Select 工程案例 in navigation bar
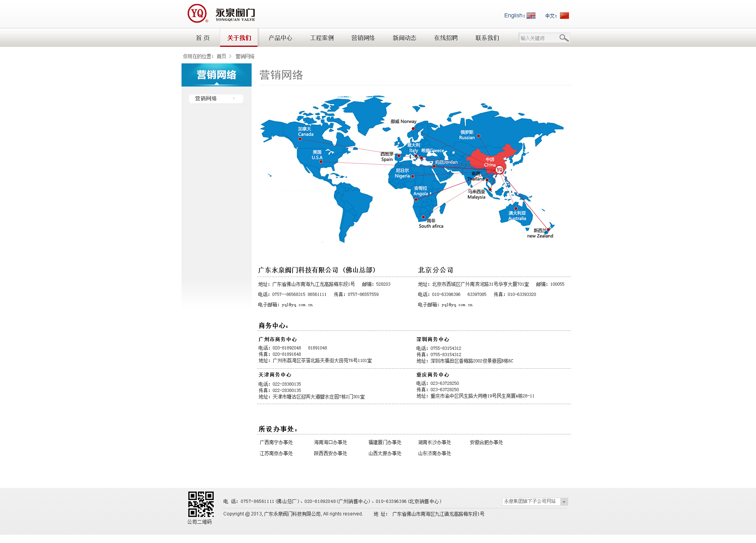The width and height of the screenshot is (756, 543). tap(322, 38)
